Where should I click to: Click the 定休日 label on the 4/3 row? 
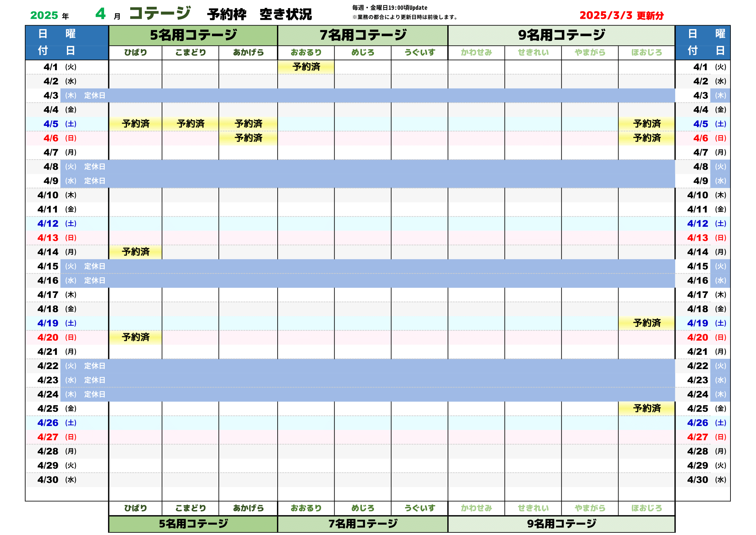point(94,95)
